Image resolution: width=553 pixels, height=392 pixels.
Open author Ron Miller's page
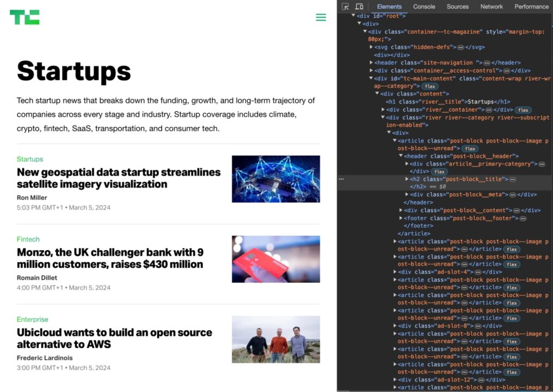(x=32, y=198)
